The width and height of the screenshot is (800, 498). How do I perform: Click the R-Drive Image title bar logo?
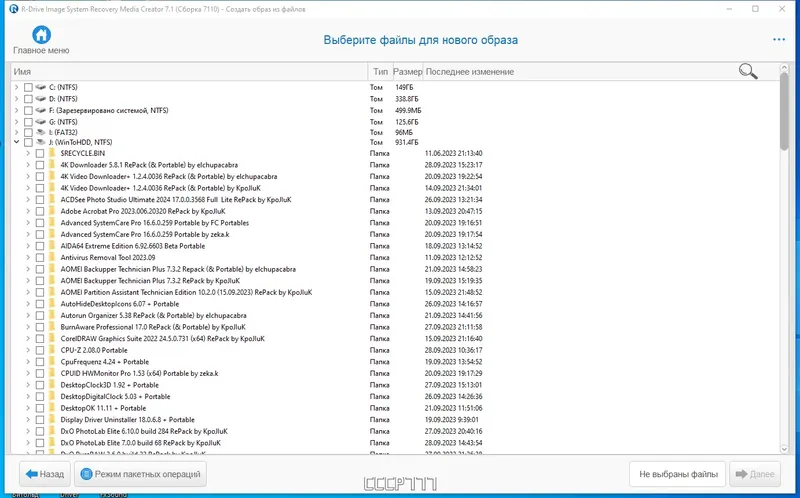14,9
